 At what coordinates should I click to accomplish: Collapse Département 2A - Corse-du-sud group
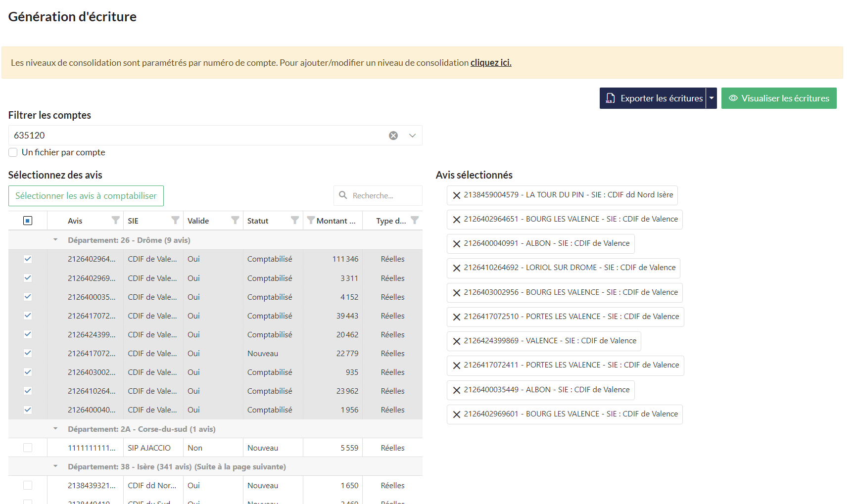coord(55,429)
